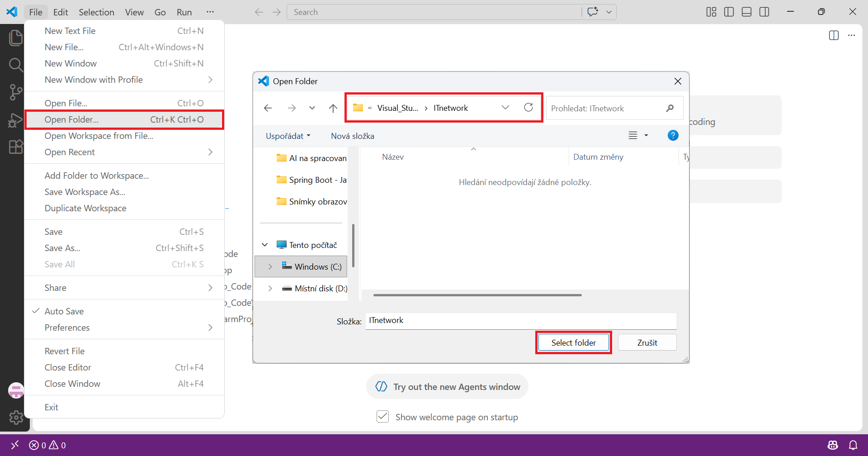Open Manage gear icon in activity bar
This screenshot has height=456, width=868.
tap(16, 417)
